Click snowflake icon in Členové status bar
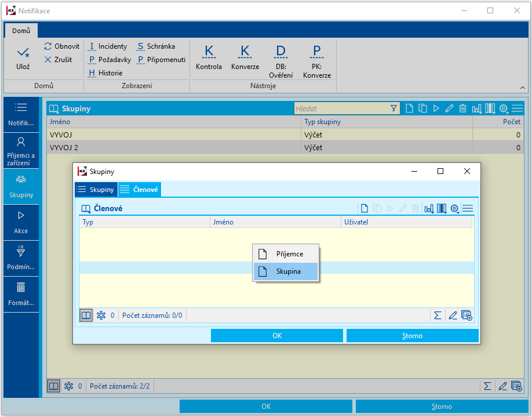Viewport: 532px width, 417px height. click(101, 316)
